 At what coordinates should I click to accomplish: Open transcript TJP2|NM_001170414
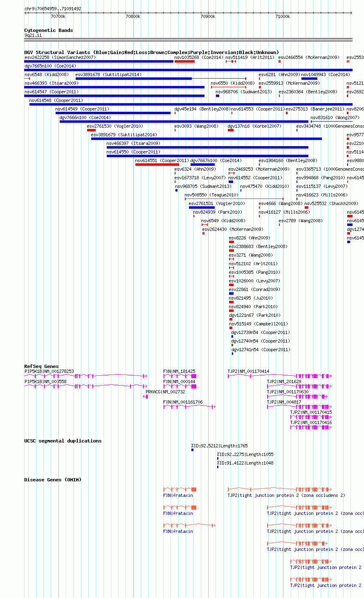click(x=249, y=372)
